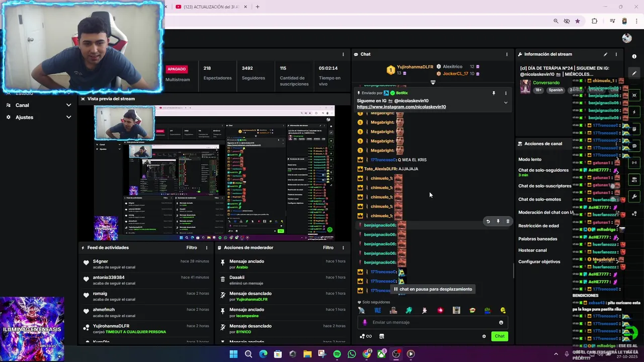Open the Chat panel three-dot menu
This screenshot has width=644, height=362.
click(507, 54)
